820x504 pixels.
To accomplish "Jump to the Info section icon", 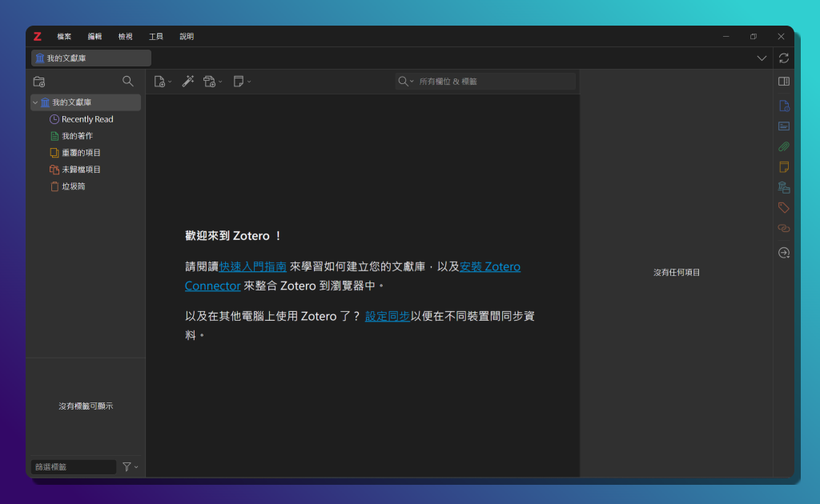I will [x=783, y=106].
